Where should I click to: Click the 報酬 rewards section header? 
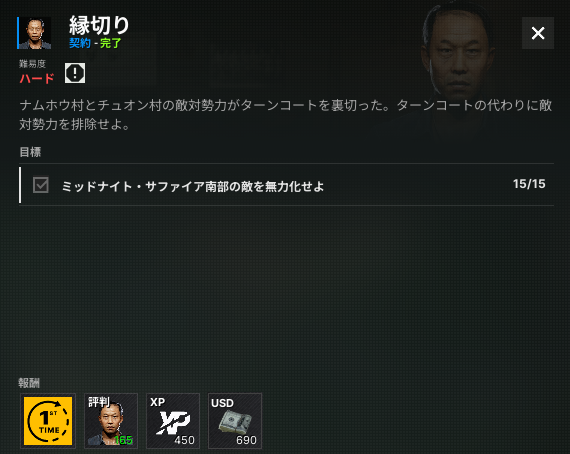tap(29, 382)
